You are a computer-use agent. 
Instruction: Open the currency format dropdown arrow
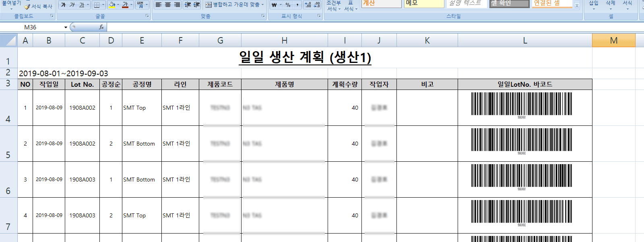click(281, 5)
